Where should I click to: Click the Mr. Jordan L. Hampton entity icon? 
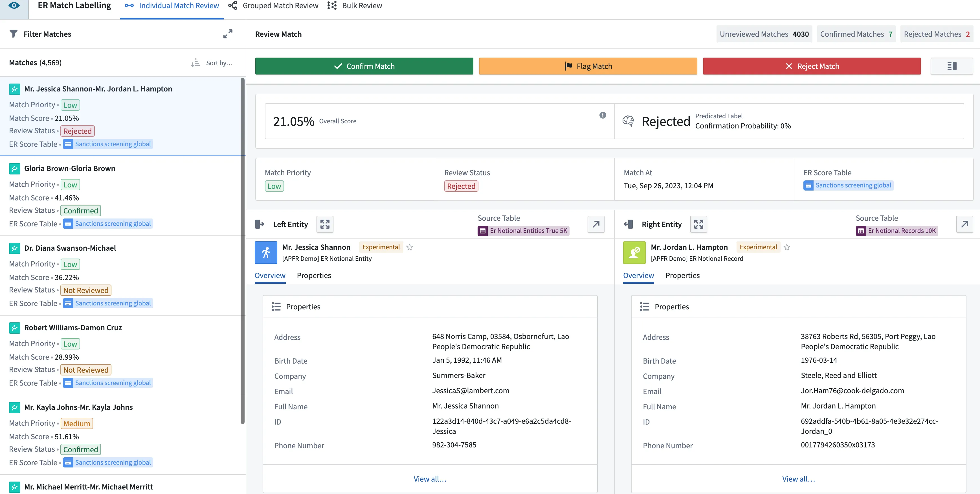point(634,253)
